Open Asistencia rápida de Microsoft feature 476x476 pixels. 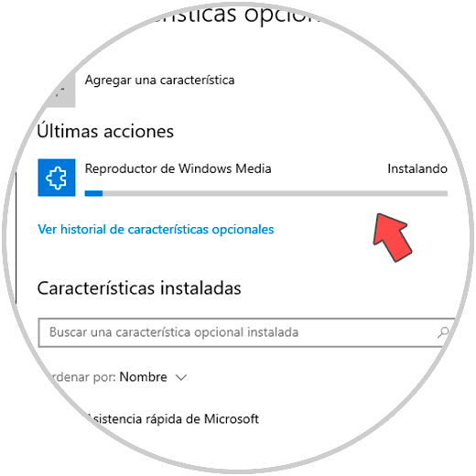point(173,419)
